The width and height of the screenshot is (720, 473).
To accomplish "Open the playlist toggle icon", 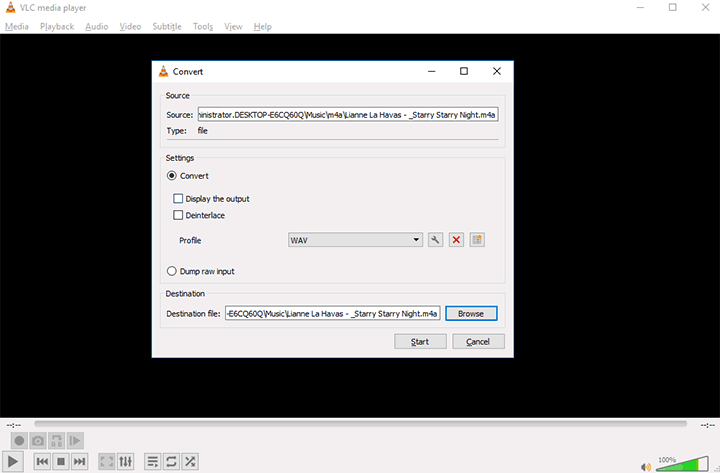I will click(153, 462).
